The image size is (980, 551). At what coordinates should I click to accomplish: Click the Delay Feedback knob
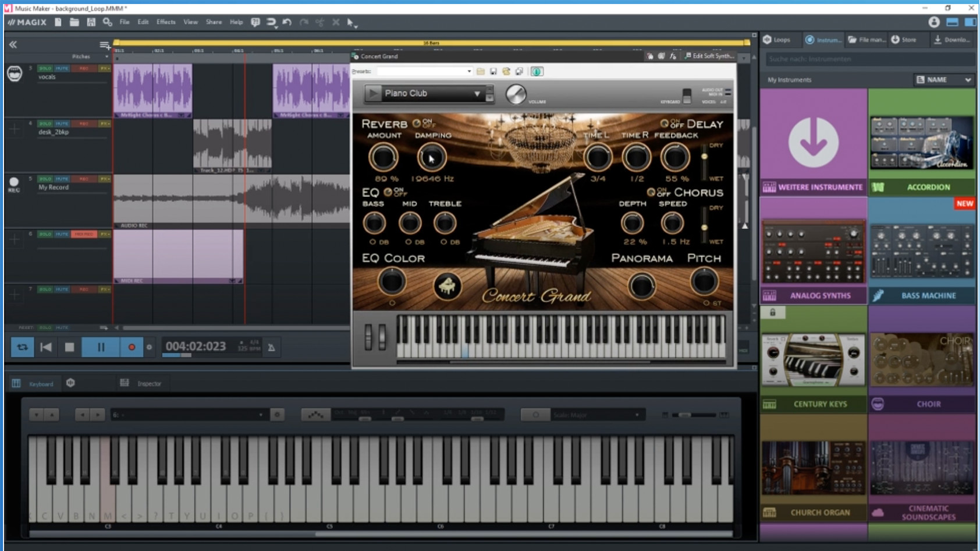(x=675, y=157)
